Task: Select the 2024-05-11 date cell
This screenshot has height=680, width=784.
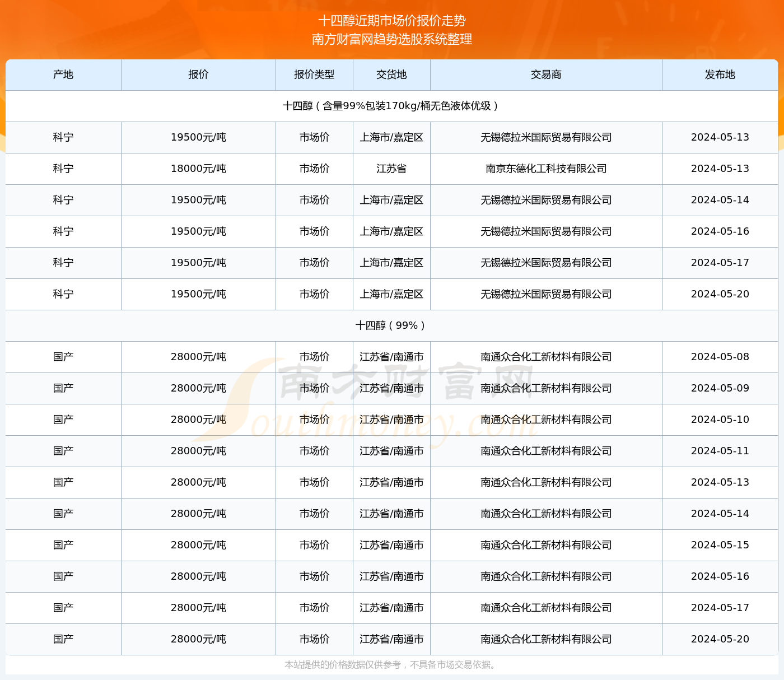Action: pos(720,451)
